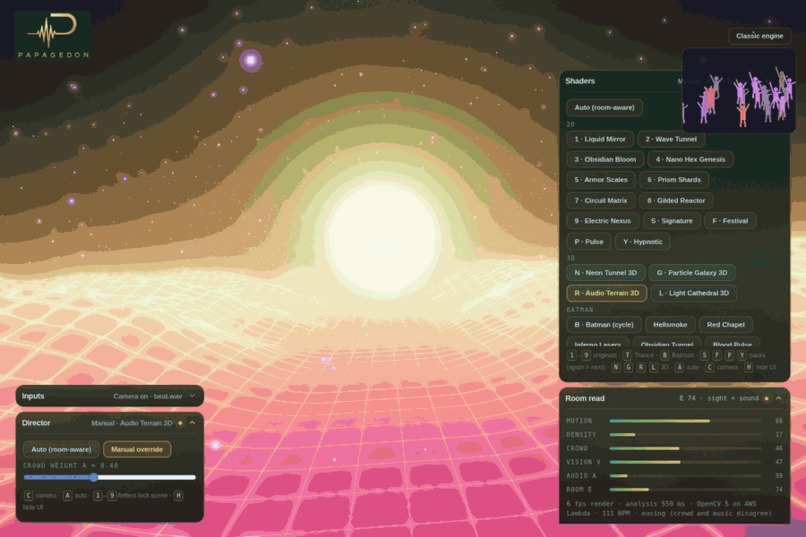Image resolution: width=806 pixels, height=537 pixels.
Task: Click the L key hint in Shaders
Action: tap(653, 367)
